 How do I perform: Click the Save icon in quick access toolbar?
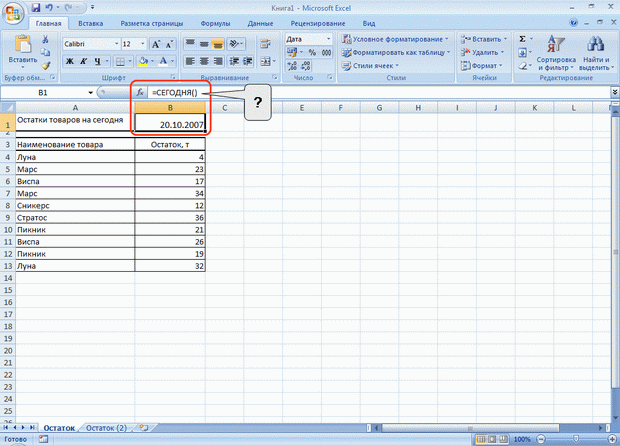click(36, 8)
